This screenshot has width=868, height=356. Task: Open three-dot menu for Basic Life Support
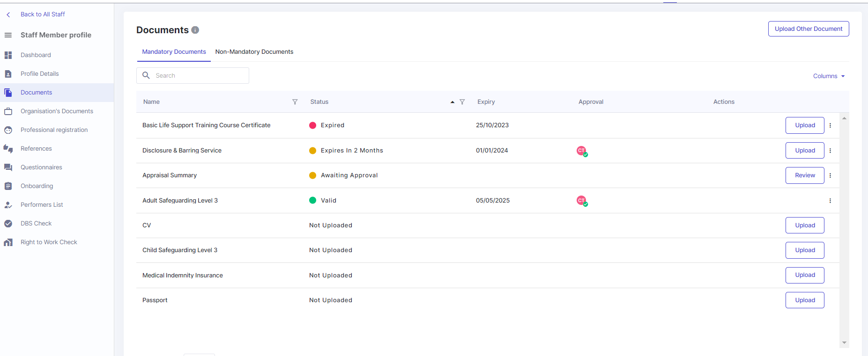pos(830,125)
